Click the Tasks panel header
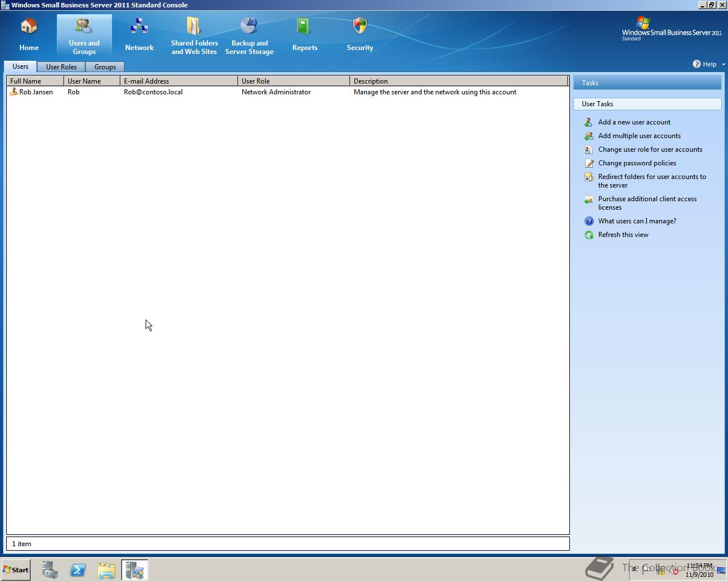The width and height of the screenshot is (728, 582). click(x=647, y=83)
